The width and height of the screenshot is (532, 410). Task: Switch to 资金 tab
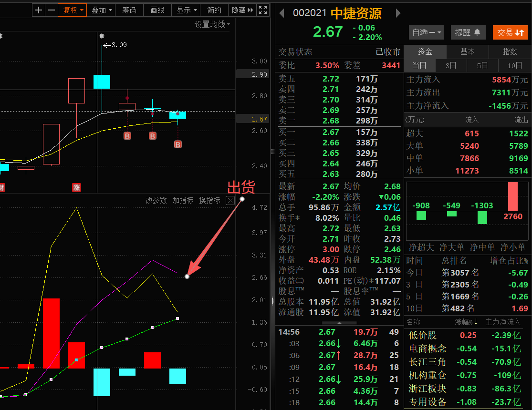coord(425,51)
